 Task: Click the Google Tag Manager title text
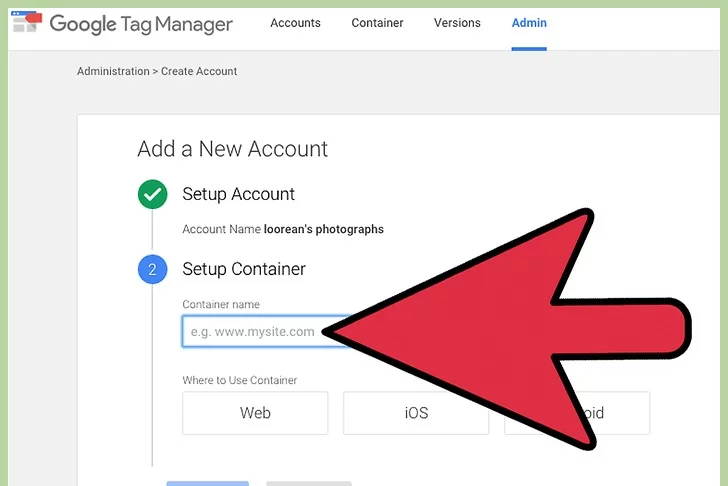coord(141,23)
